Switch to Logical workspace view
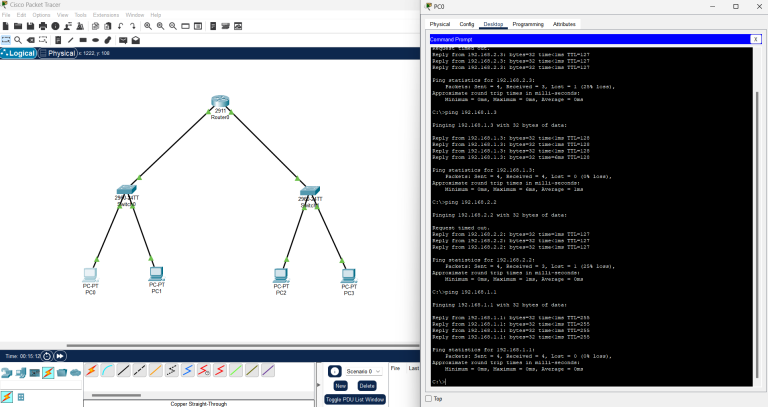This screenshot has width=768, height=407. (x=19, y=53)
